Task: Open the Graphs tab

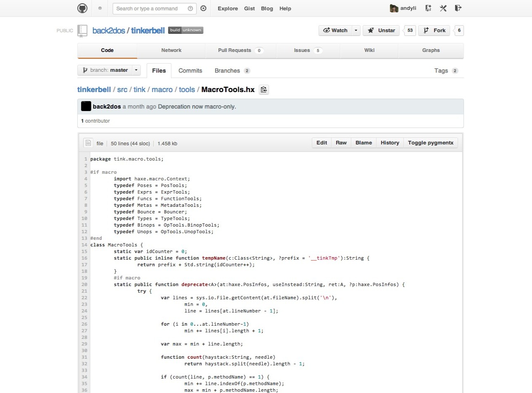Action: pos(431,50)
